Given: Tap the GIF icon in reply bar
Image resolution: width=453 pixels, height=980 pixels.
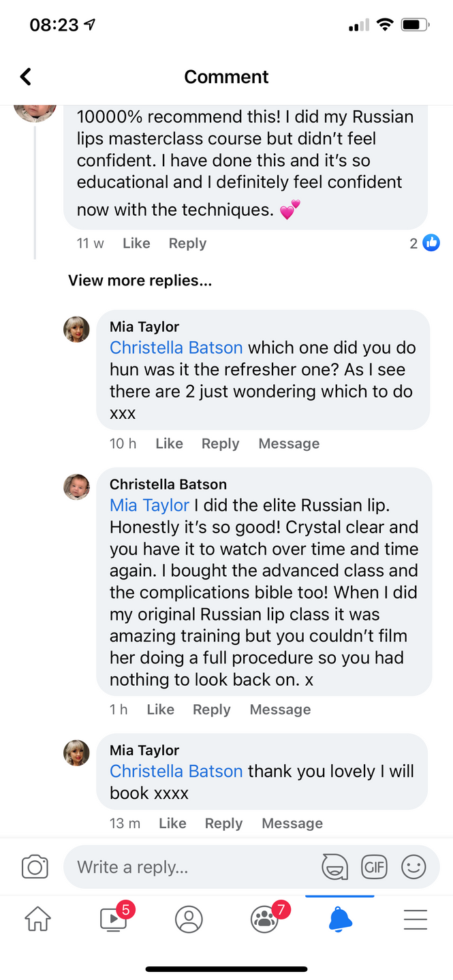Looking at the screenshot, I should (x=374, y=867).
